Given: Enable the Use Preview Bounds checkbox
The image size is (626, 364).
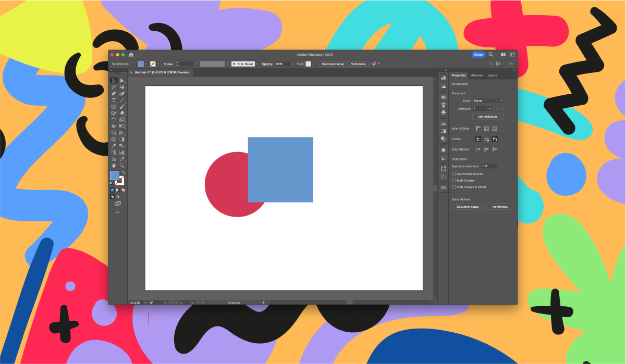Looking at the screenshot, I should pos(455,173).
